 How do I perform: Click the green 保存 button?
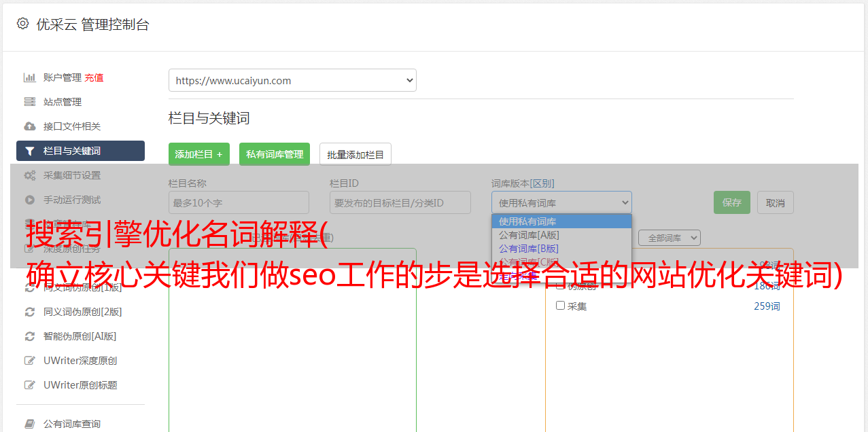point(732,202)
